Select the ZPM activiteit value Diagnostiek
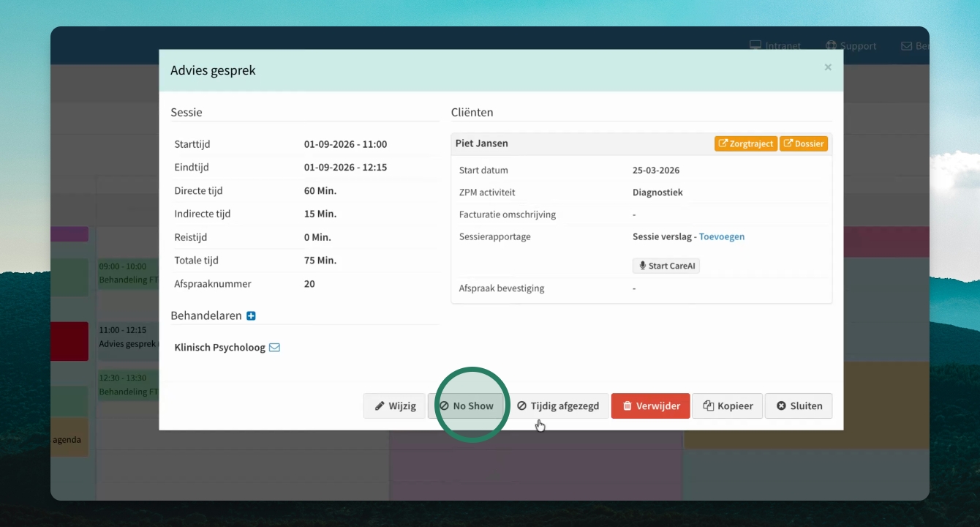 tap(657, 193)
